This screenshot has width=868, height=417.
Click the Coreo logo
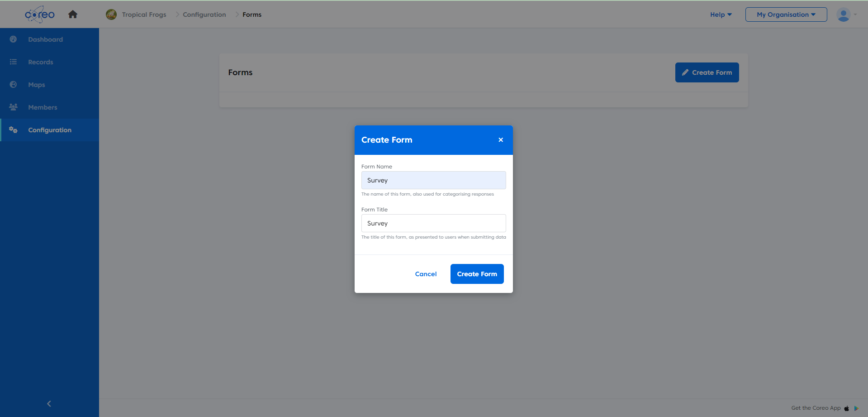[39, 14]
